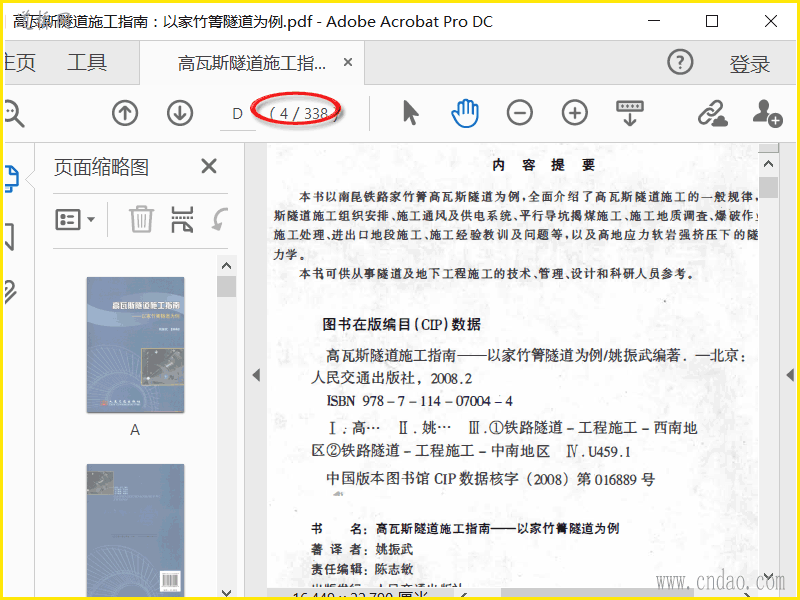The height and width of the screenshot is (600, 800).
Task: Click the add person share icon
Action: [767, 113]
